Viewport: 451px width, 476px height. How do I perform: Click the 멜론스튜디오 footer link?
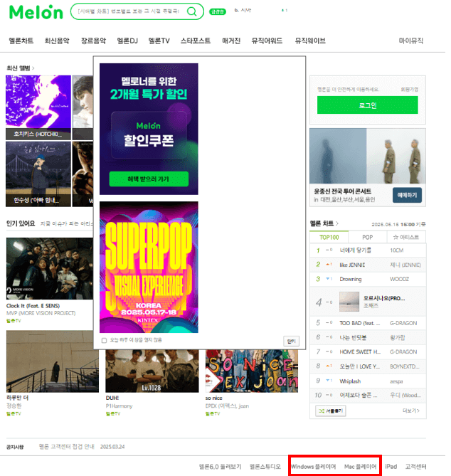(265, 466)
